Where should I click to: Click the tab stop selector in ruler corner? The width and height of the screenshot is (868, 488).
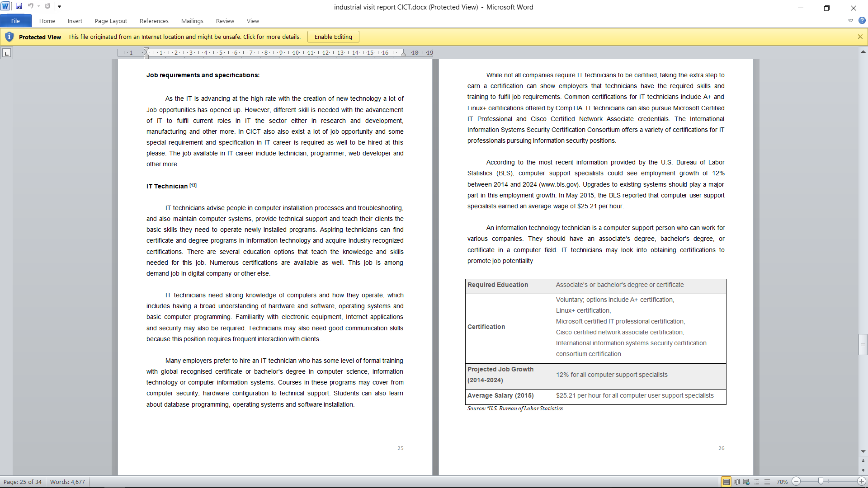click(x=6, y=53)
